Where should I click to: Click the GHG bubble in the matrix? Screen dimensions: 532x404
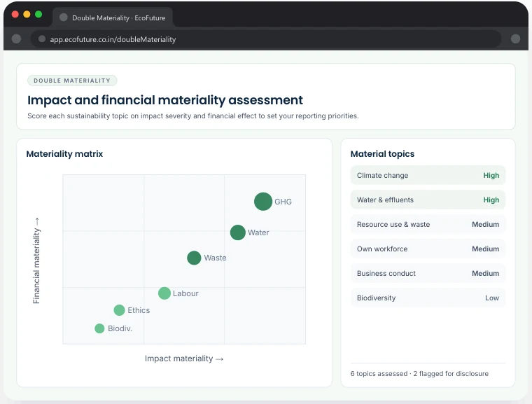coord(263,202)
